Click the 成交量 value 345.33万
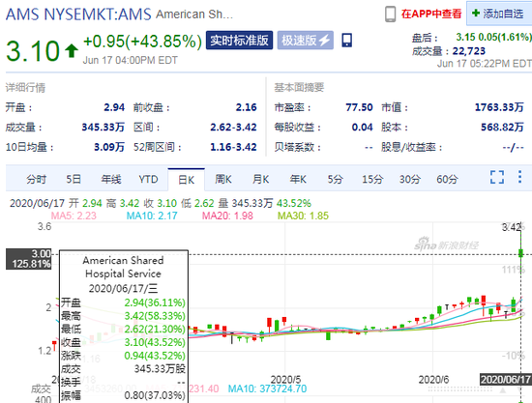 [103, 128]
